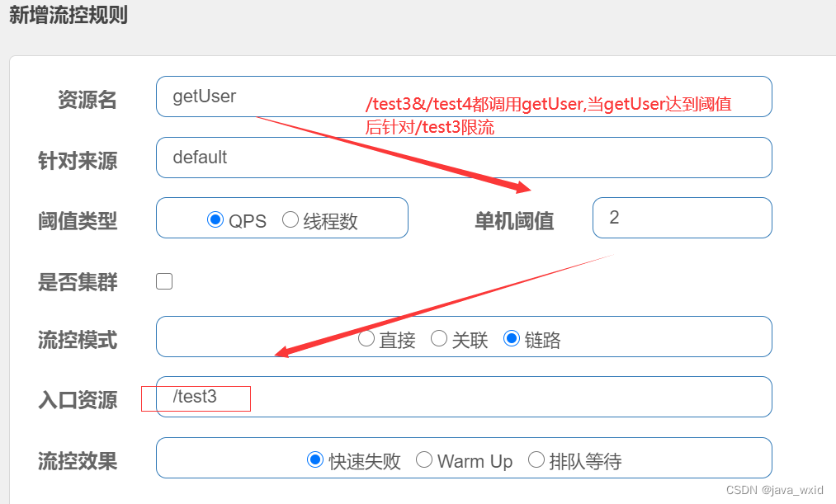Click the 单机阈值 label

(x=514, y=221)
